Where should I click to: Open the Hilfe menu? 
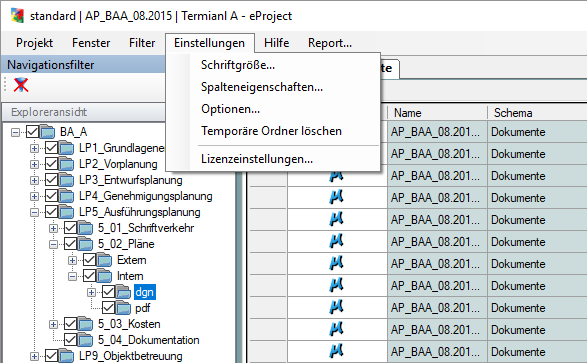[276, 43]
